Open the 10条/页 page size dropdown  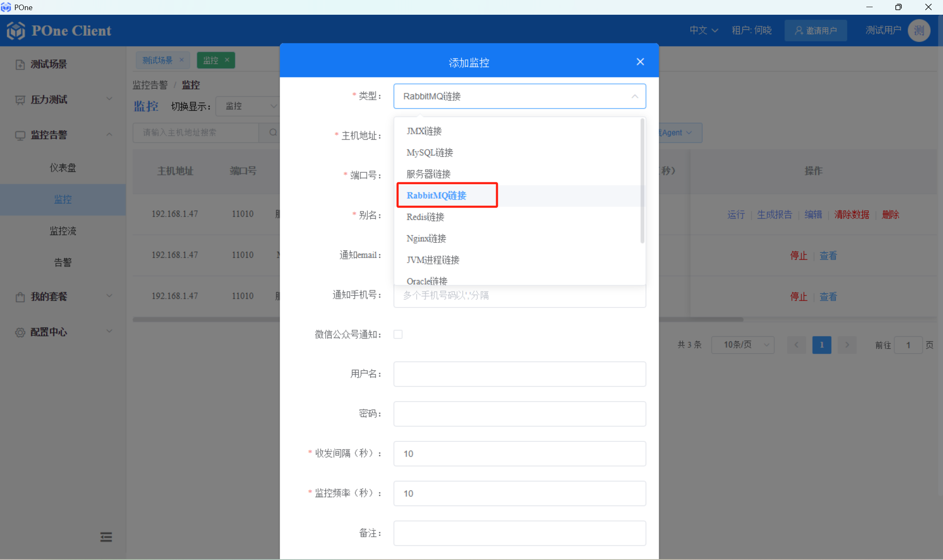pyautogui.click(x=743, y=345)
